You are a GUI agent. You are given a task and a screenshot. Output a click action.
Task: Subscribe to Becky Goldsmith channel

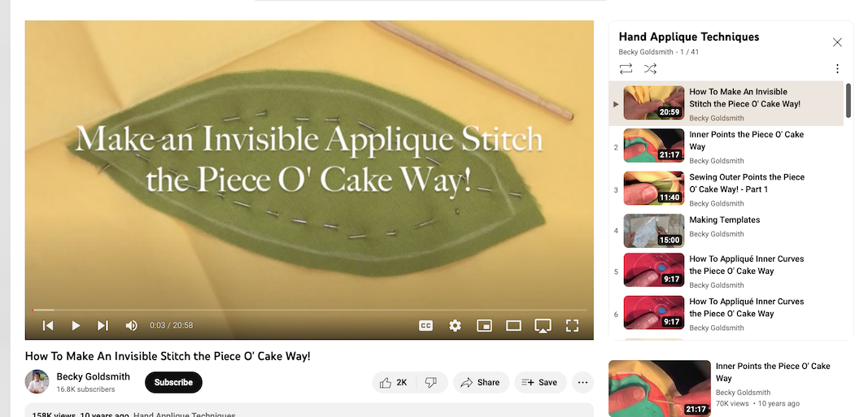click(173, 382)
